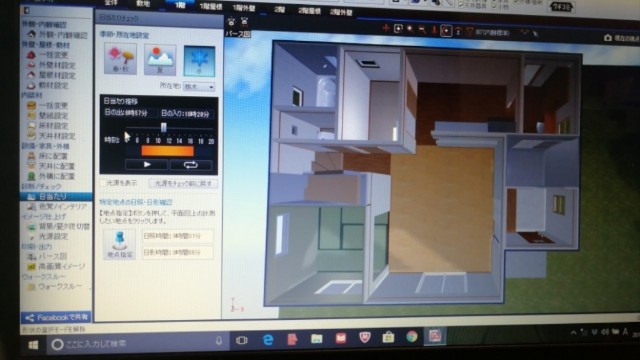Click the zoom out magnifier icon
This screenshot has height=360, width=640.
pyautogui.click(x=422, y=29)
